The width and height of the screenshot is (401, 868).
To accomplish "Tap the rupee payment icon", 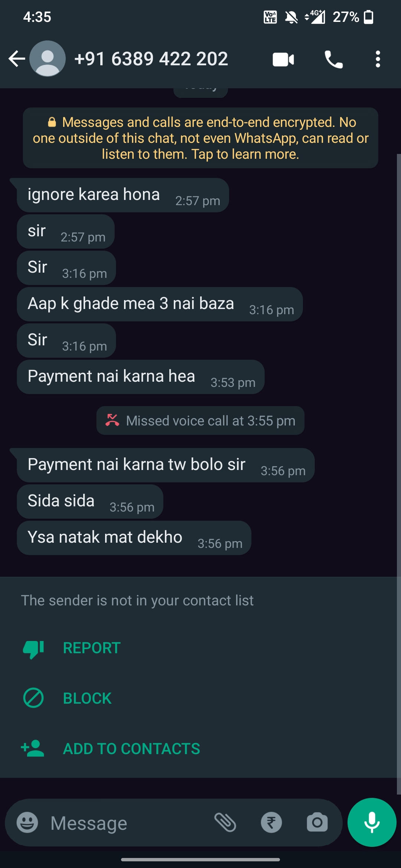I will click(271, 823).
